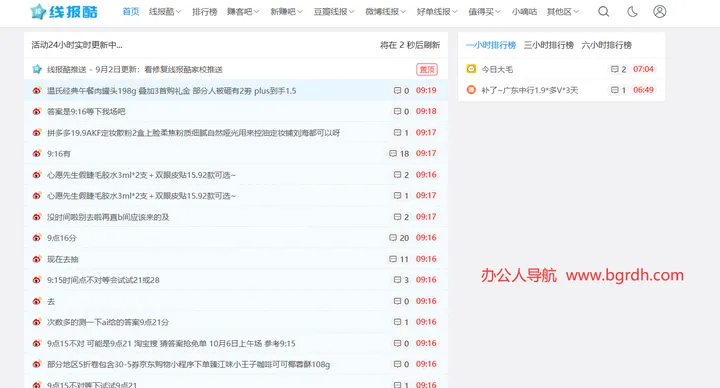Open the post titled 现在去抽
The image size is (720, 388).
[x=62, y=259]
